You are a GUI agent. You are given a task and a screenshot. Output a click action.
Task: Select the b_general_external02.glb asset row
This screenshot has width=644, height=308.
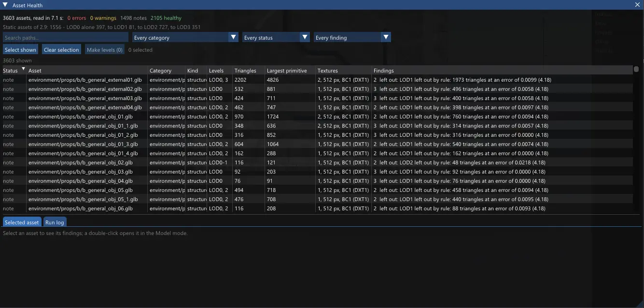coord(317,89)
